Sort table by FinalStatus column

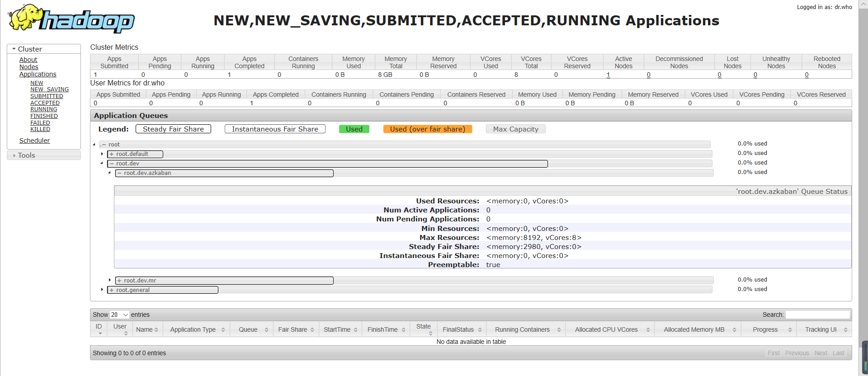(462, 329)
